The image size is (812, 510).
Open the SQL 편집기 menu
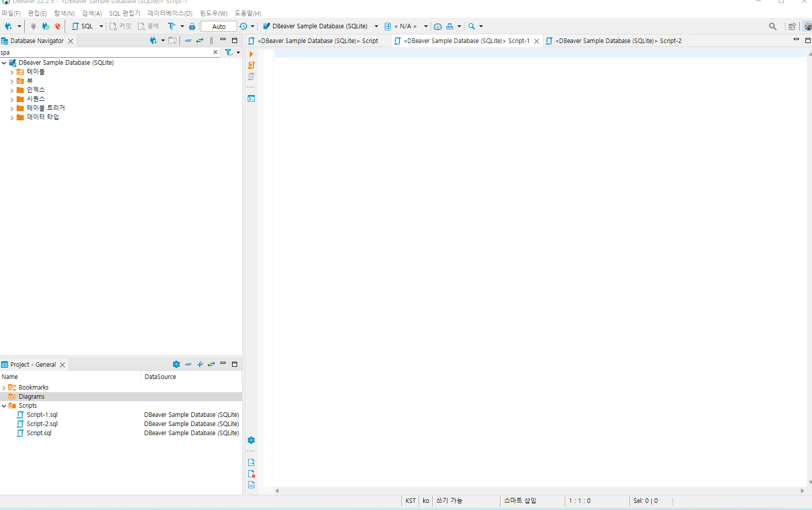click(124, 13)
